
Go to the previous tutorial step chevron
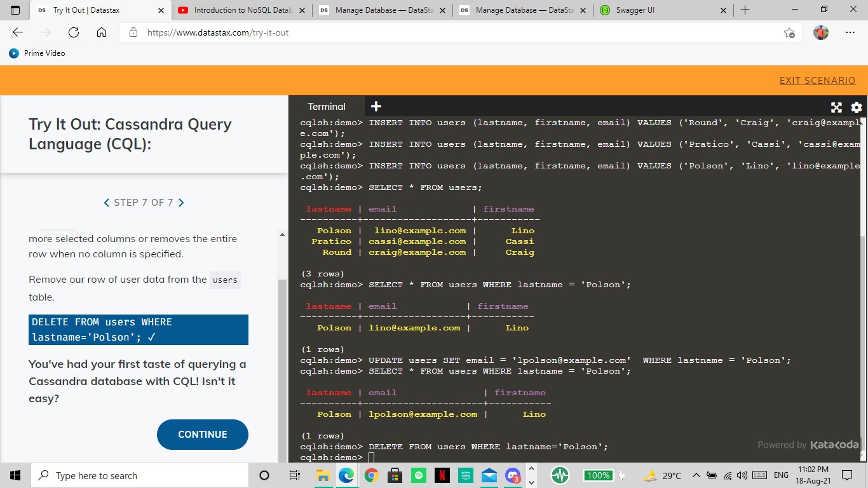click(106, 202)
